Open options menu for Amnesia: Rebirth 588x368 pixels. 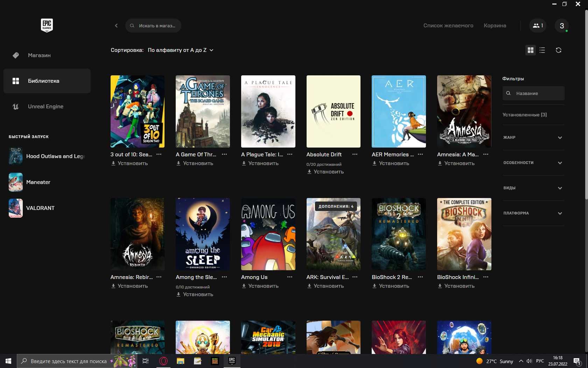tap(159, 277)
